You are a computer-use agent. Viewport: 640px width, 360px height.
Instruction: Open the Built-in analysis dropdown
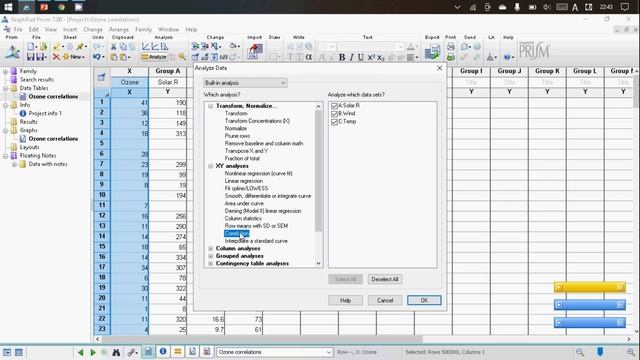(245, 83)
